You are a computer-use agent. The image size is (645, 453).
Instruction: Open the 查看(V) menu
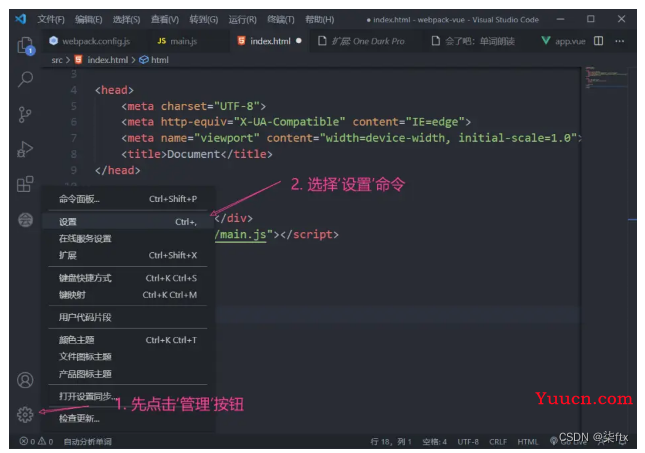(165, 19)
